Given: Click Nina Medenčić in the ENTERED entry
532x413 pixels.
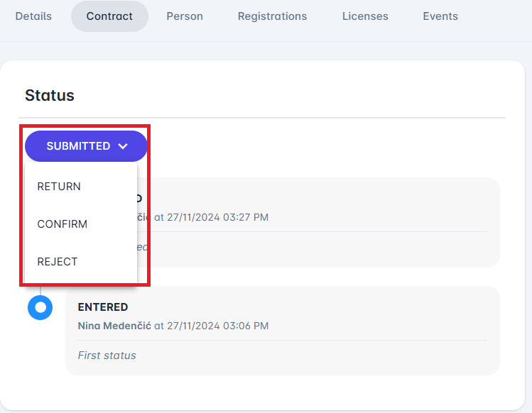Looking at the screenshot, I should click(114, 326).
